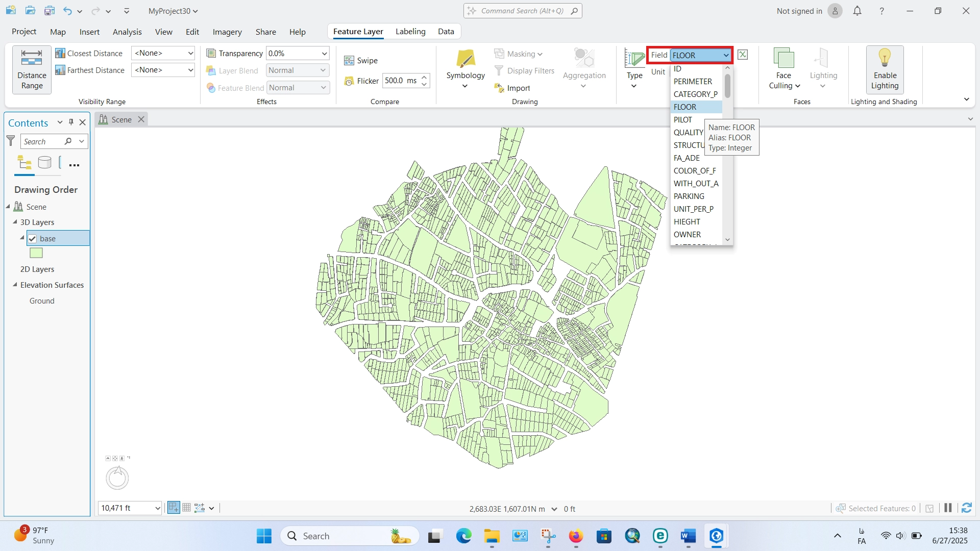Open extrusion expression builder icon

point(743,55)
